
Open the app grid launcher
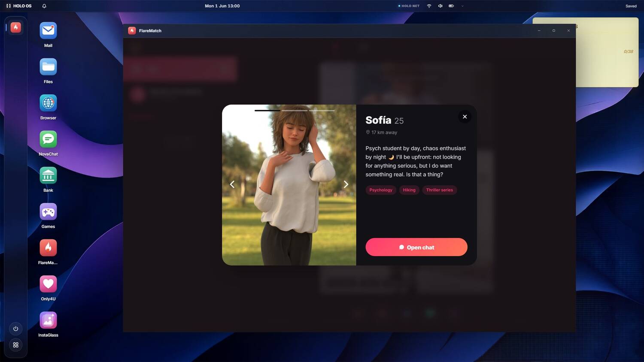[16, 345]
